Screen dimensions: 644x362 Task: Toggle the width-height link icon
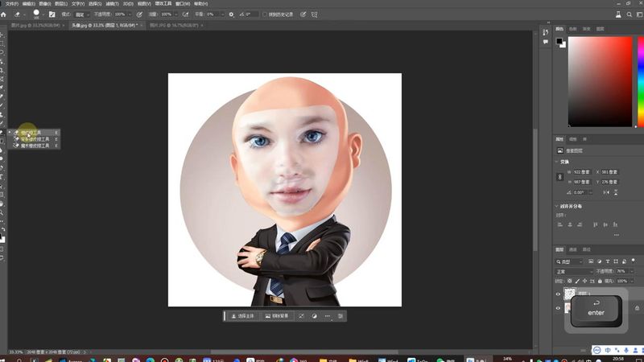coord(559,177)
